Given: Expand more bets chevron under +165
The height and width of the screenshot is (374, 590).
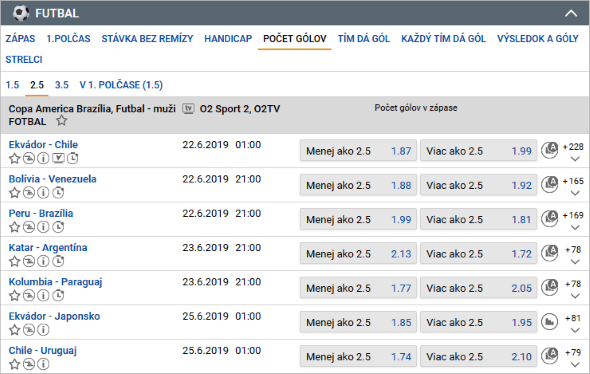Looking at the screenshot, I should [x=575, y=193].
